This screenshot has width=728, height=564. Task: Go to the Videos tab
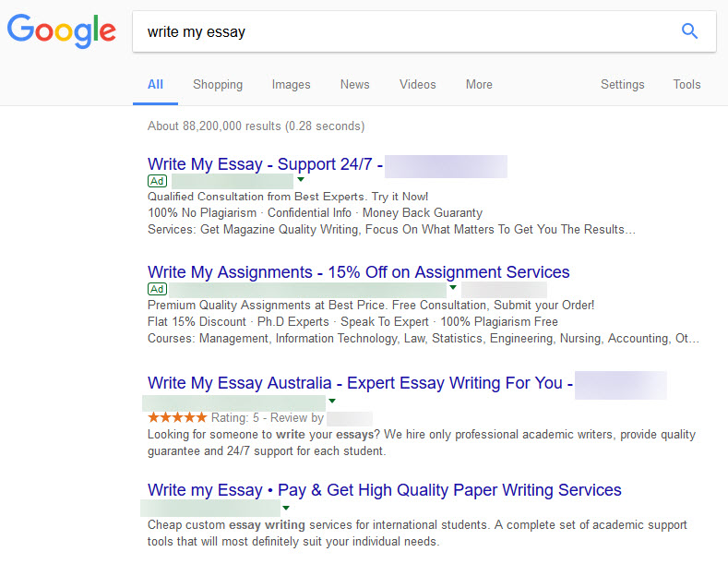(417, 84)
